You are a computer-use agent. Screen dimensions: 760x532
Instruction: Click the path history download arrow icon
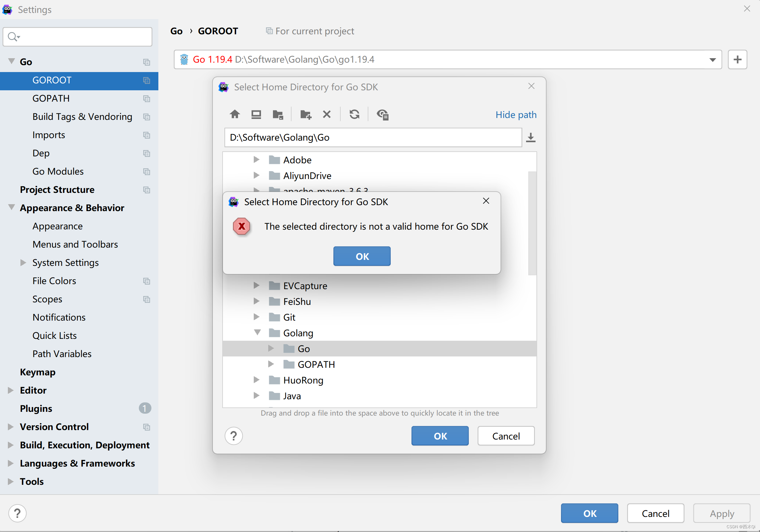coord(530,137)
